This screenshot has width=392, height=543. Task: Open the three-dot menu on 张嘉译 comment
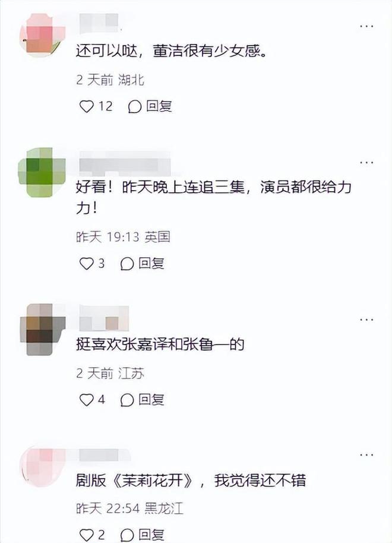pos(366,319)
